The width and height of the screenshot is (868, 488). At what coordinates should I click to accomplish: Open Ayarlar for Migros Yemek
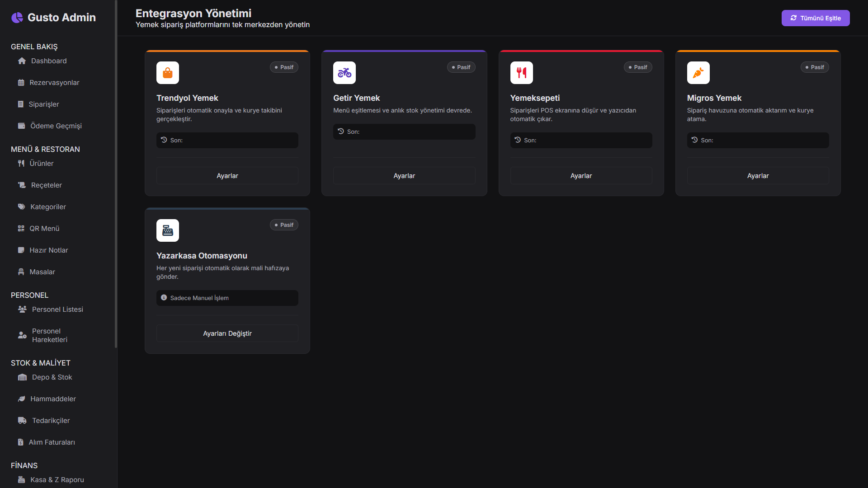(x=758, y=176)
